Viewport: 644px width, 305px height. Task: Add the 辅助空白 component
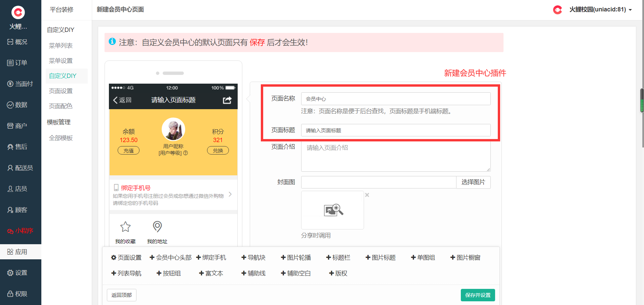coord(296,273)
